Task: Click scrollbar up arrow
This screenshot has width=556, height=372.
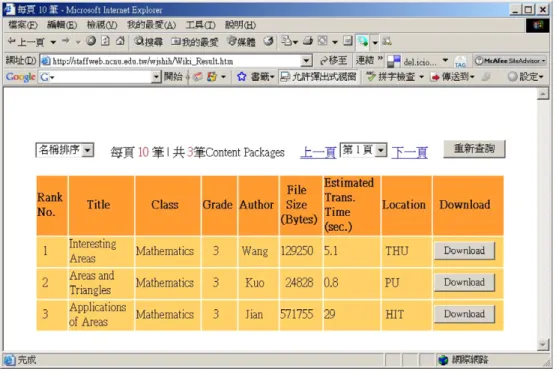Action: pyautogui.click(x=543, y=94)
